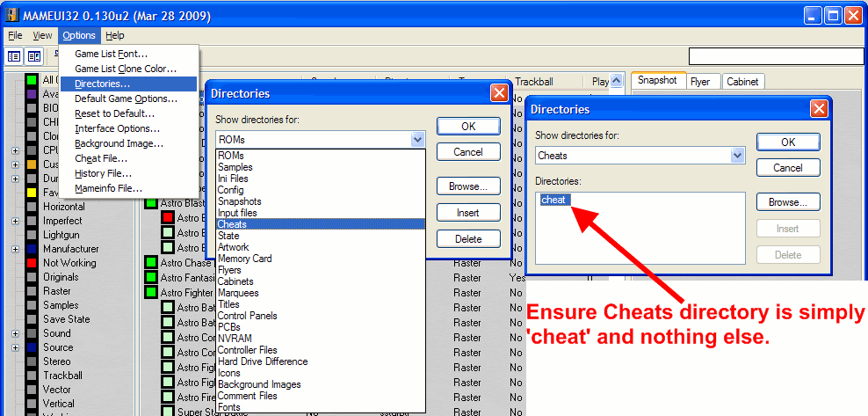This screenshot has width=868, height=416.
Task: Click the Raster folder icon
Action: 33,291
